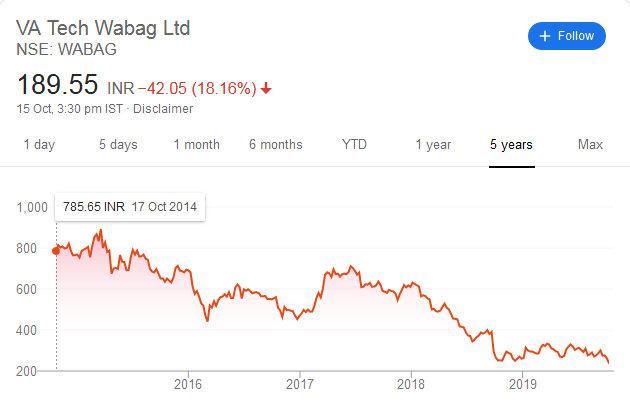The image size is (630, 402).
Task: Click the 2016 label on chart axis
Action: [x=188, y=384]
